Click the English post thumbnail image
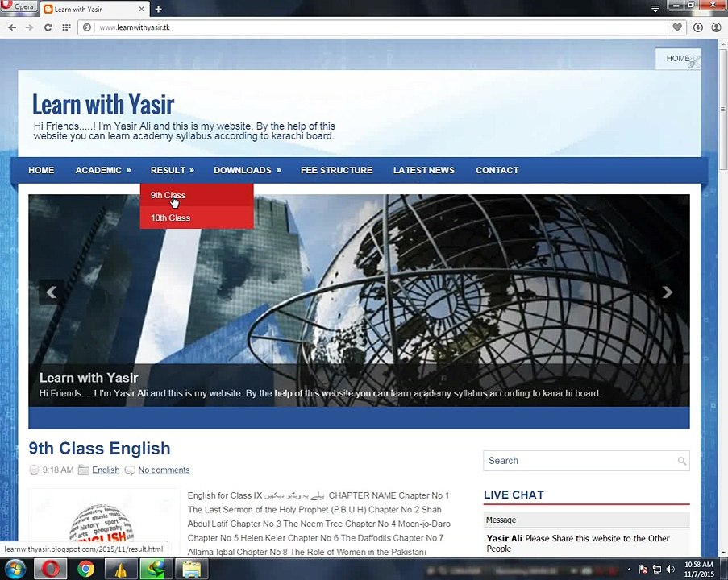 coord(104,523)
